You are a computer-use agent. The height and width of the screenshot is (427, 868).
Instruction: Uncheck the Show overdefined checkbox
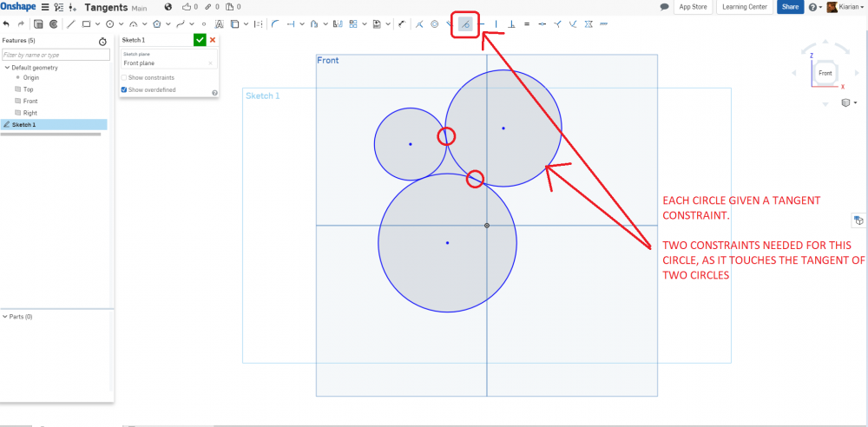(124, 89)
